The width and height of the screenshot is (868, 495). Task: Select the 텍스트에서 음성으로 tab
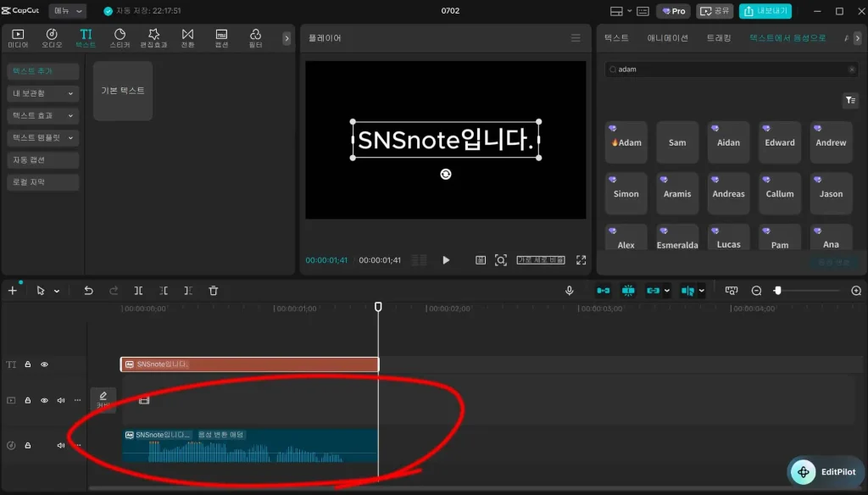click(787, 38)
